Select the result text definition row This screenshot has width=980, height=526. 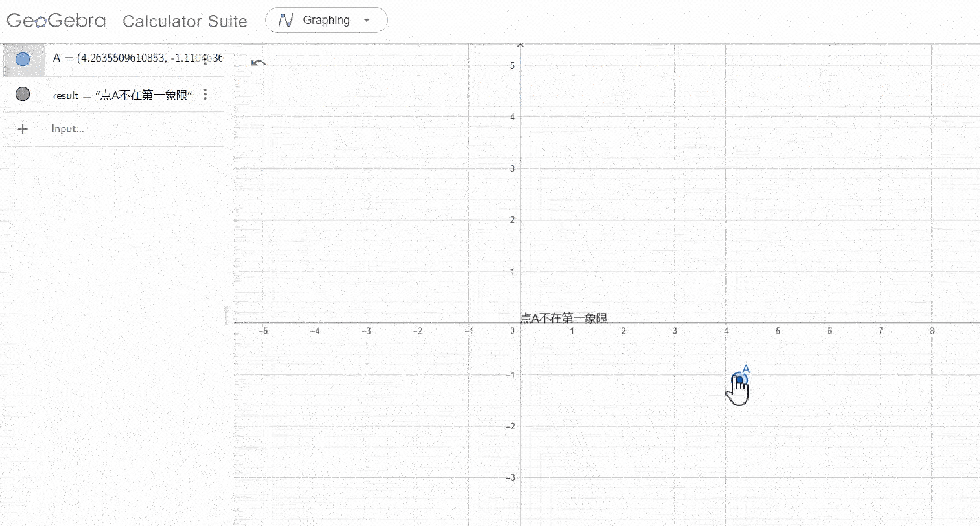tap(123, 95)
